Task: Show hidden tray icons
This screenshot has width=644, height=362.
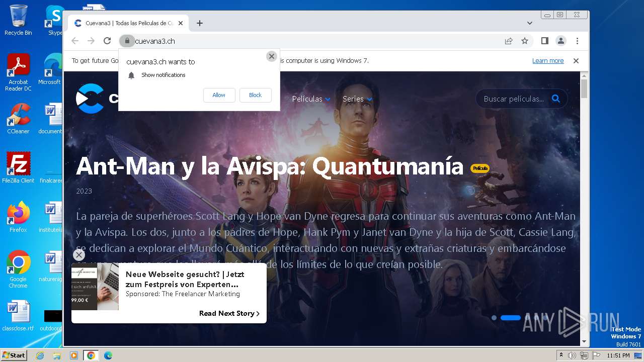Action: pyautogui.click(x=561, y=355)
